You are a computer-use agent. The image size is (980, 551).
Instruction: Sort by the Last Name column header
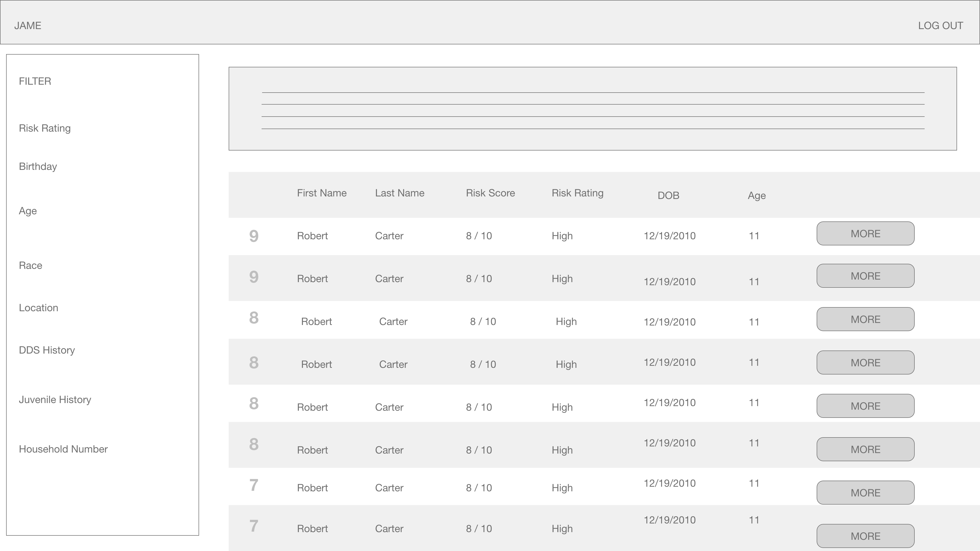(400, 193)
